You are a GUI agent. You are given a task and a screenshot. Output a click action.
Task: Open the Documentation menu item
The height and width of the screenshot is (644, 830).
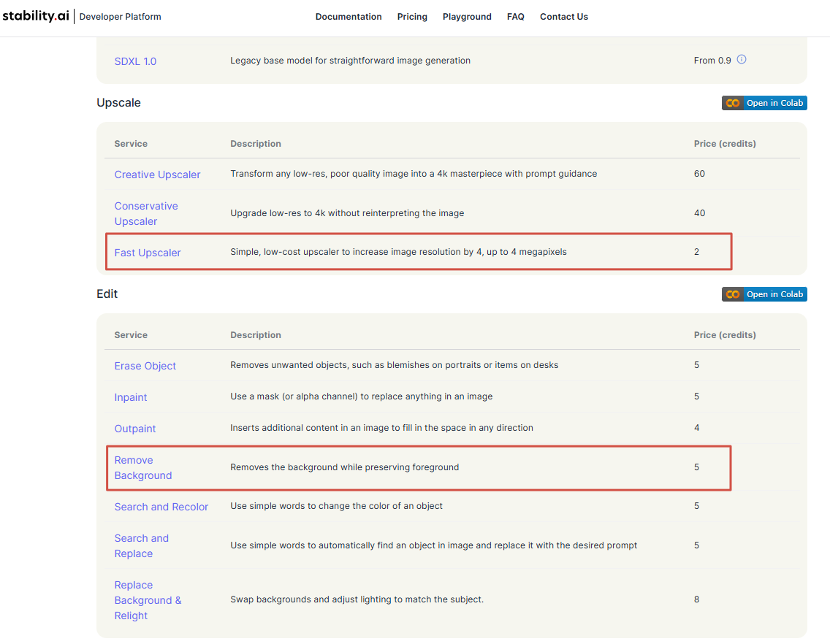(x=349, y=17)
